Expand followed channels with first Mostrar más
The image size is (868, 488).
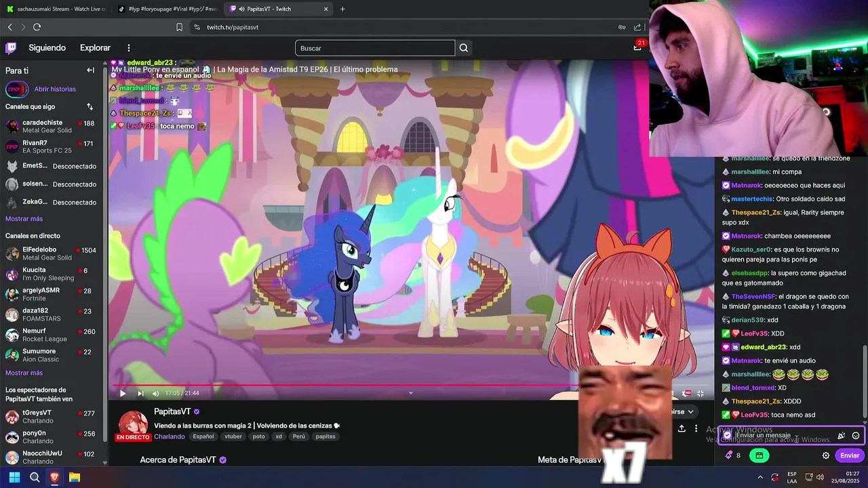coord(24,219)
